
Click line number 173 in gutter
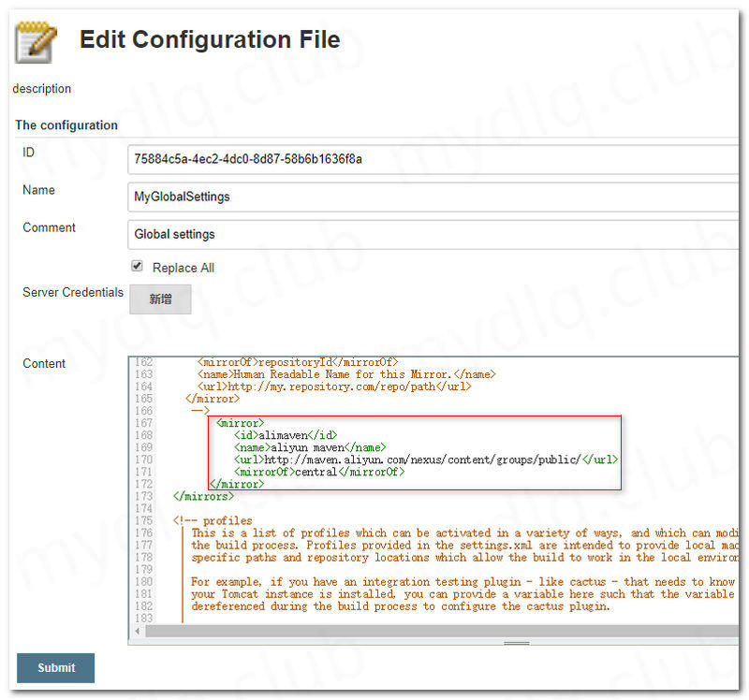[143, 496]
